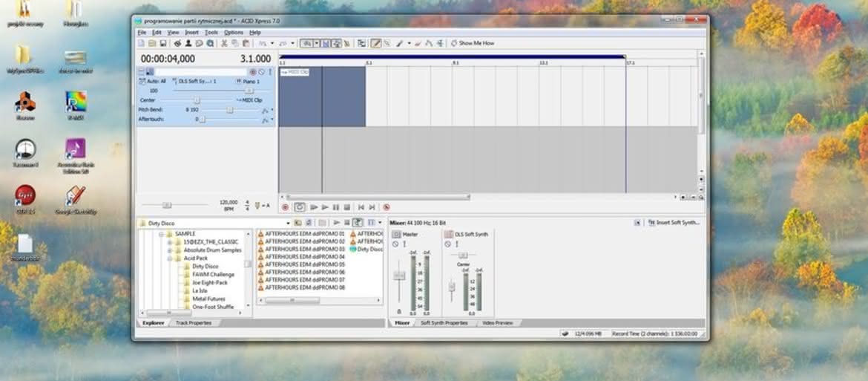Click the Record button in transport bar
This screenshot has height=381, width=868.
point(286,207)
